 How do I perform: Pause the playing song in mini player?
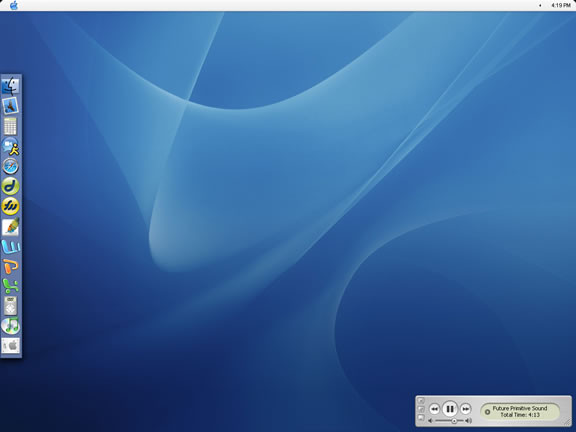point(450,409)
